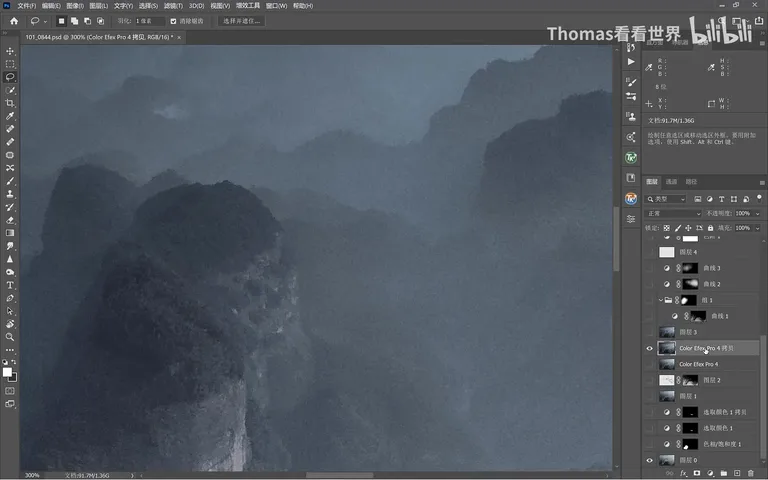
Task: Select the Zoom magnifier tool
Action: [x=10, y=337]
